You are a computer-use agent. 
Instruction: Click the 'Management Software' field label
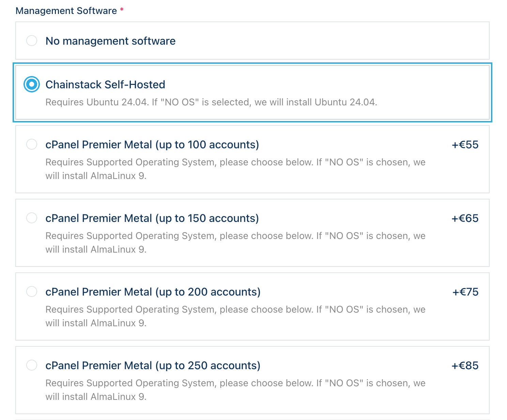tap(66, 11)
